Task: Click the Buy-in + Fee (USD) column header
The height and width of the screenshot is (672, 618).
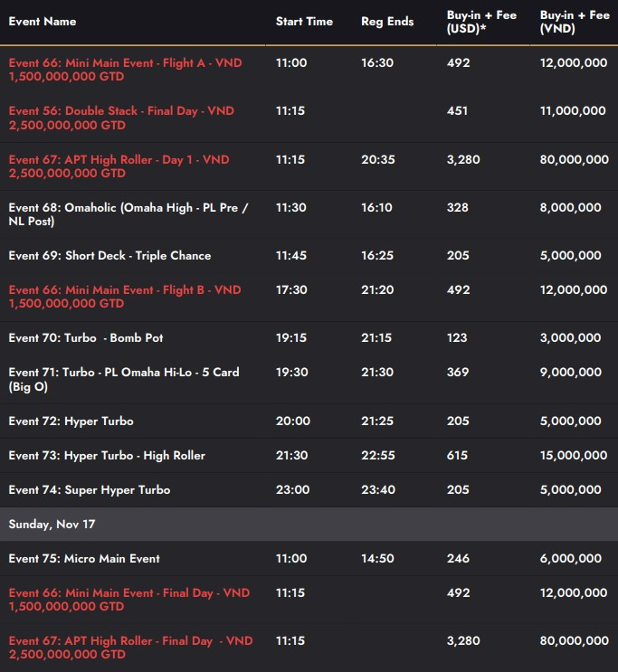Action: [x=482, y=22]
